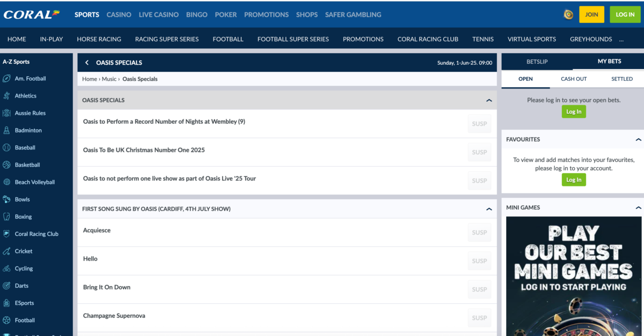
Task: Open Safer Gambling menu item
Action: click(x=353, y=14)
